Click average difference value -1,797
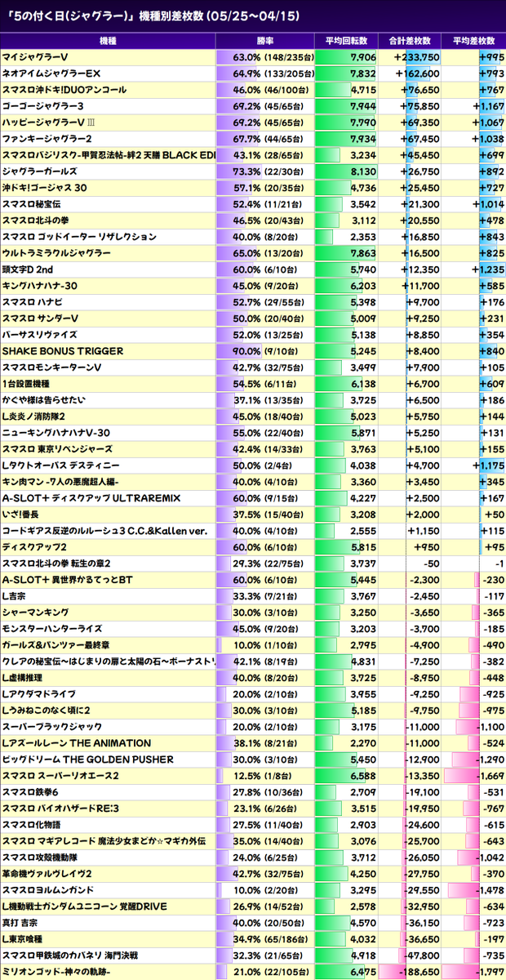 (490, 972)
